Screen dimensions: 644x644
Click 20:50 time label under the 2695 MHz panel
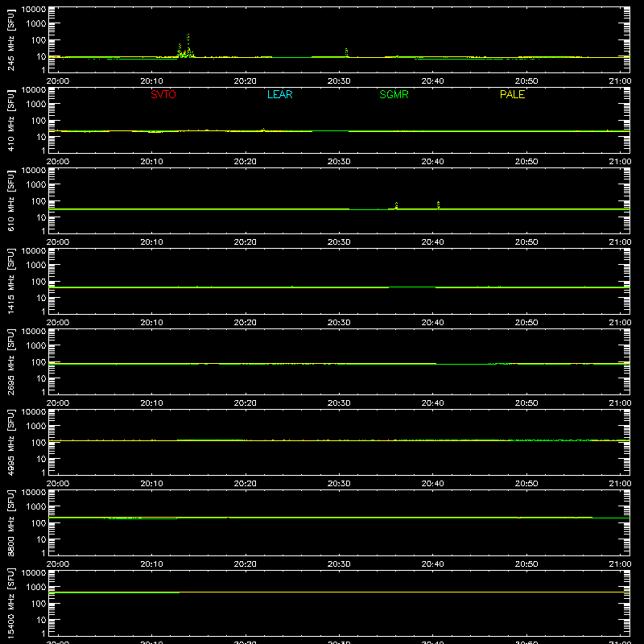pyautogui.click(x=526, y=403)
